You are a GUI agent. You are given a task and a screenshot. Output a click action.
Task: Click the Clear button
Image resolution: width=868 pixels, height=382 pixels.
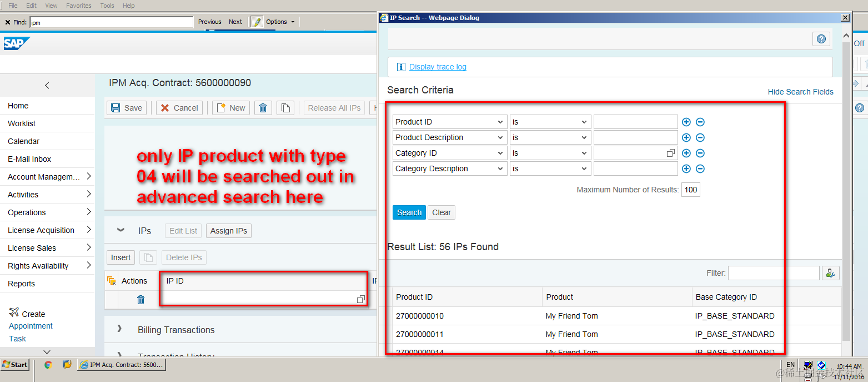click(x=441, y=212)
